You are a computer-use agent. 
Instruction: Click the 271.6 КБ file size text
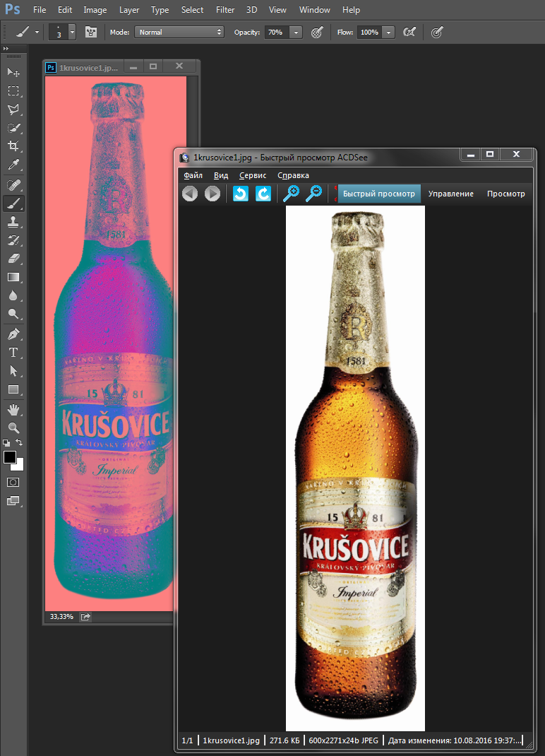point(285,740)
